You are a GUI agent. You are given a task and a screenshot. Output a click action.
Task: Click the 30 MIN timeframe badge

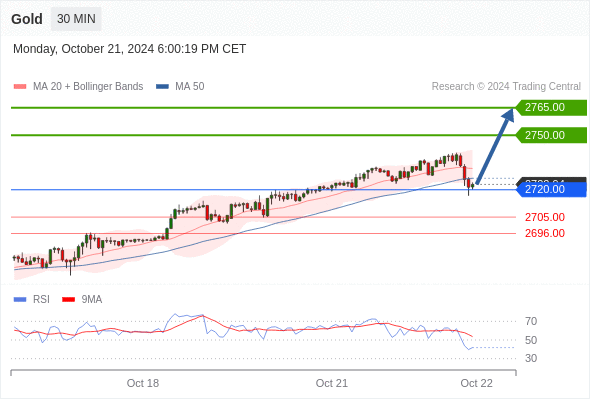pos(76,19)
